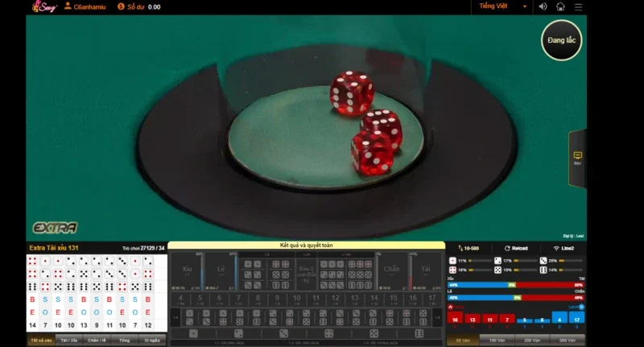Viewport: 644px width, 347px height.
Task: Click the Sexy casino logo
Action: coord(44,6)
